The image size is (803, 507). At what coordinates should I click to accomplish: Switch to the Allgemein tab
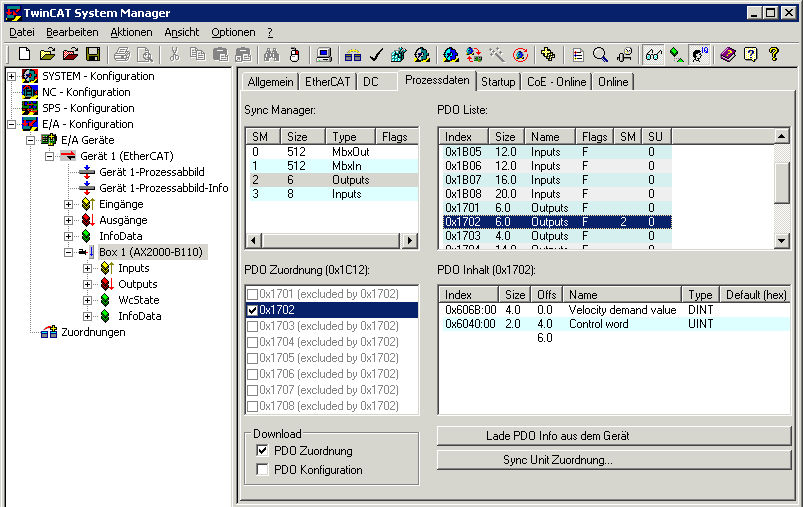(x=270, y=82)
